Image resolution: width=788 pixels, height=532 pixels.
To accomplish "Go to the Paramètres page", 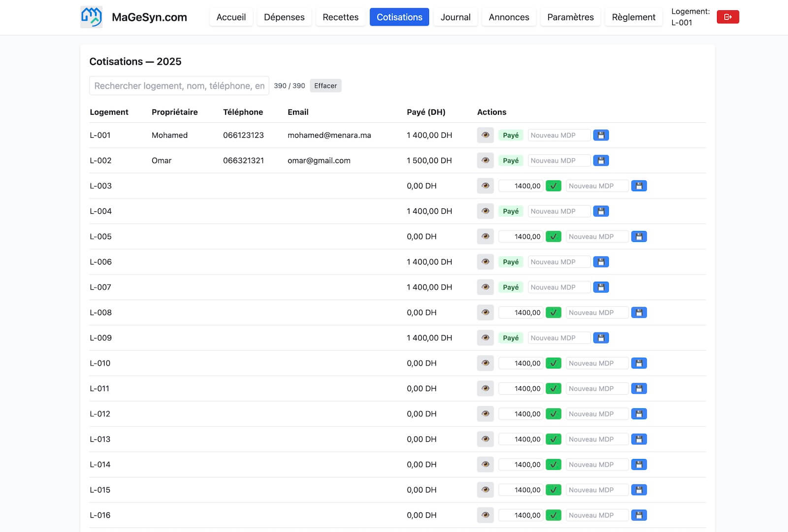I will point(570,17).
